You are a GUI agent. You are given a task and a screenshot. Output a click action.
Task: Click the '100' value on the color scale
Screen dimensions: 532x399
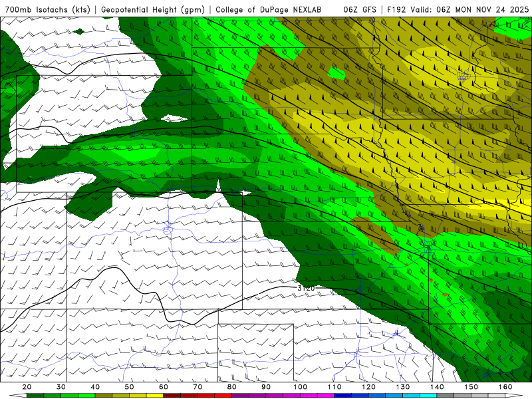click(x=301, y=387)
